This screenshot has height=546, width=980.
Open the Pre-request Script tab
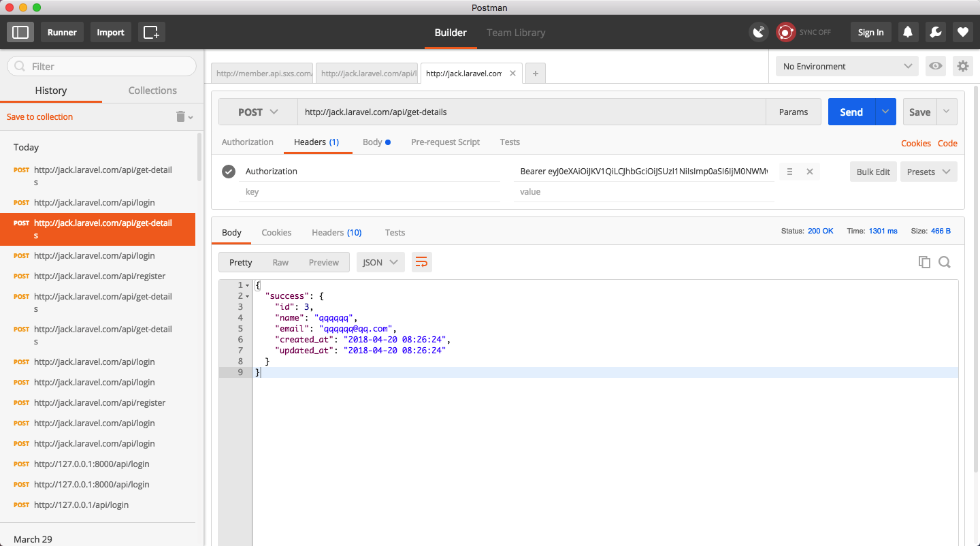(445, 142)
